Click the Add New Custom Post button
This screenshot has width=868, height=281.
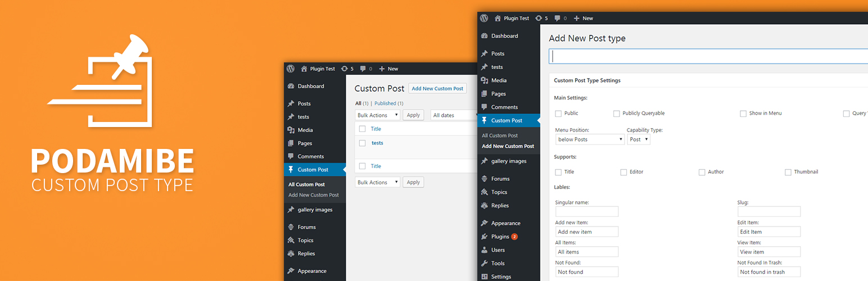coord(437,88)
